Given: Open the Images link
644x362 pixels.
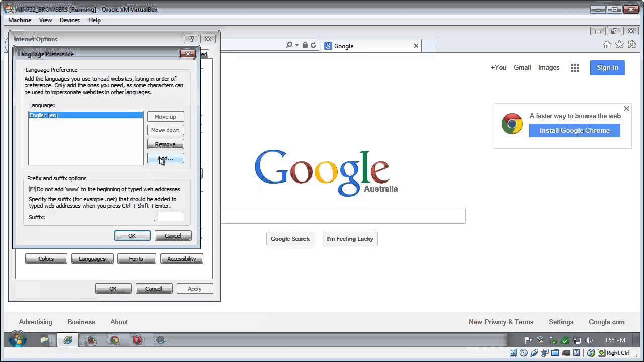Looking at the screenshot, I should (x=549, y=67).
